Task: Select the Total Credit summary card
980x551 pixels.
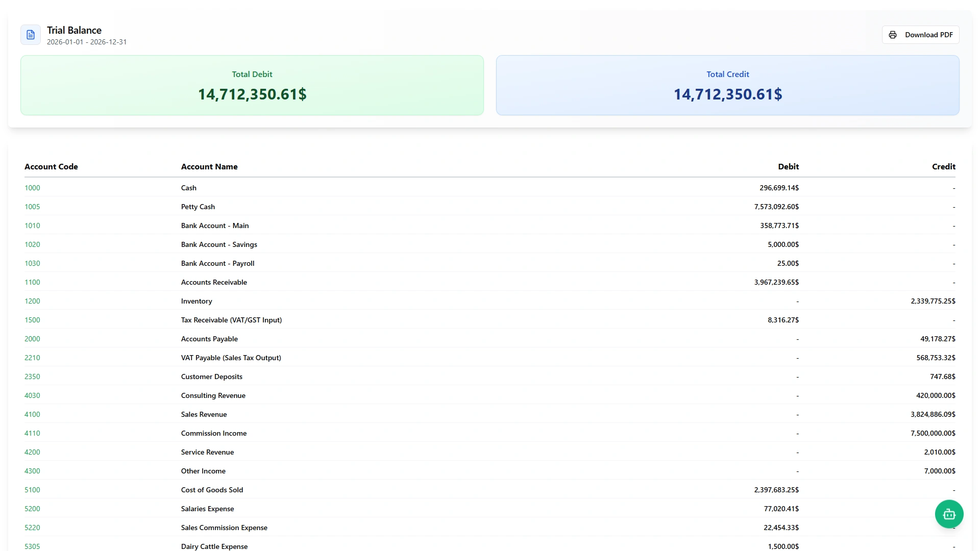Action: (x=728, y=85)
